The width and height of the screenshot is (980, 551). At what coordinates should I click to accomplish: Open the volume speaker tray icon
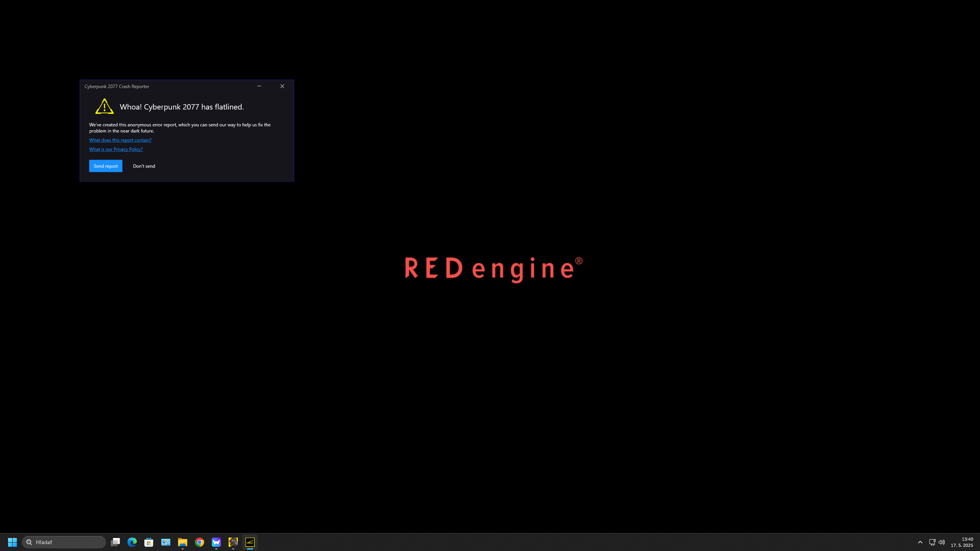click(942, 542)
